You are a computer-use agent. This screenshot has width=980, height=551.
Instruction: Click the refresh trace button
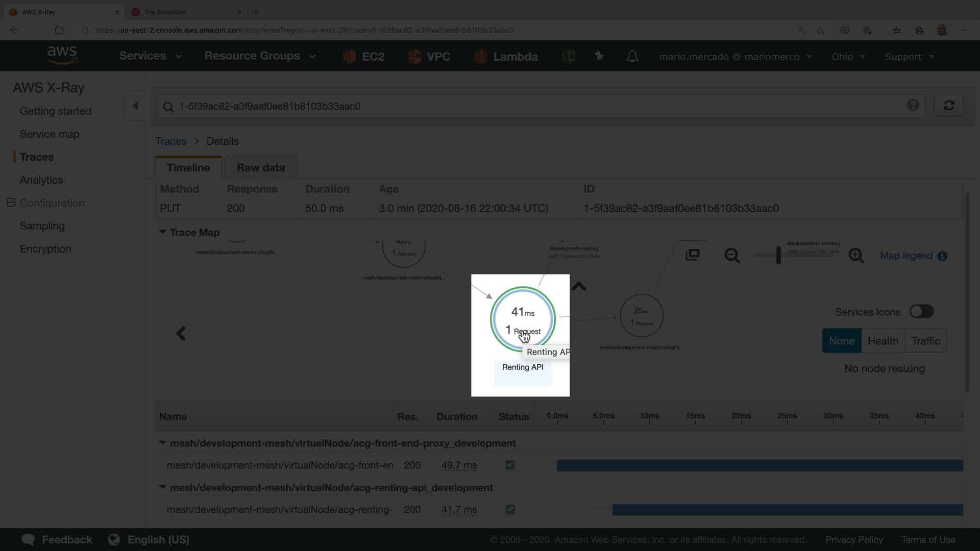[948, 106]
